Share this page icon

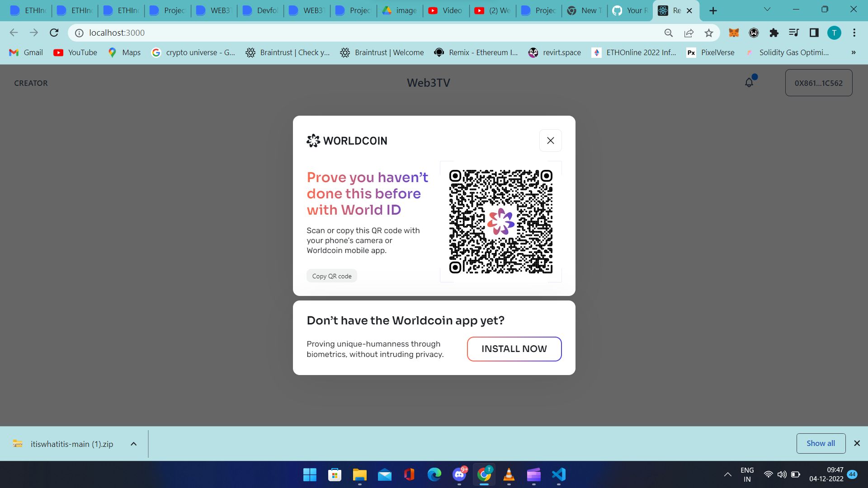click(x=689, y=33)
